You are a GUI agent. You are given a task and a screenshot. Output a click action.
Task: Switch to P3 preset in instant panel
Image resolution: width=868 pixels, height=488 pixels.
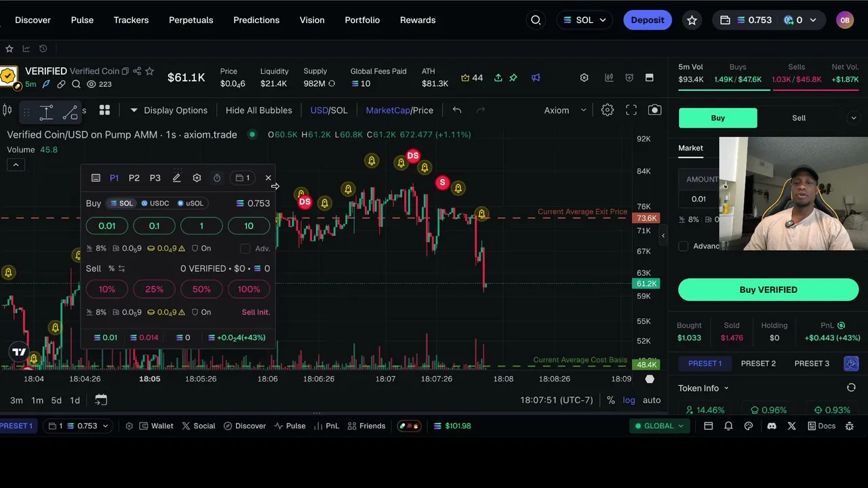click(155, 178)
